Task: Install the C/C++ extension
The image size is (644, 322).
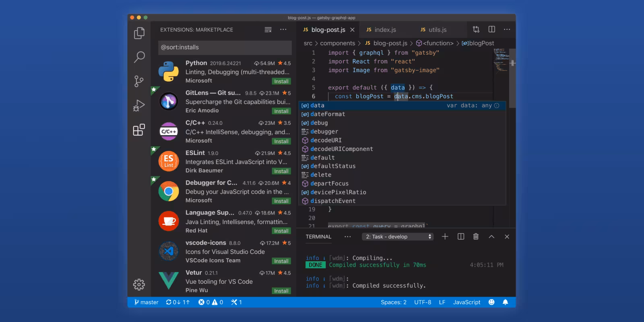Action: tap(281, 141)
